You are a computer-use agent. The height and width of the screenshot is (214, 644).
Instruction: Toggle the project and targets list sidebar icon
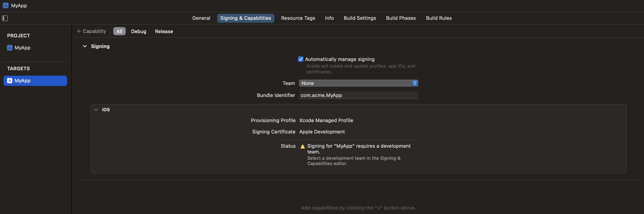(x=5, y=18)
